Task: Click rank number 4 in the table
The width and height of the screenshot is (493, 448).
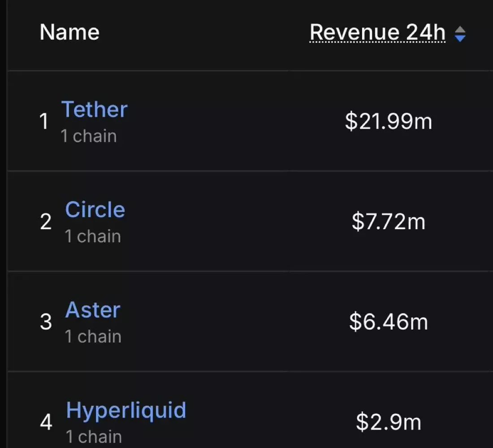Action: [x=46, y=422]
